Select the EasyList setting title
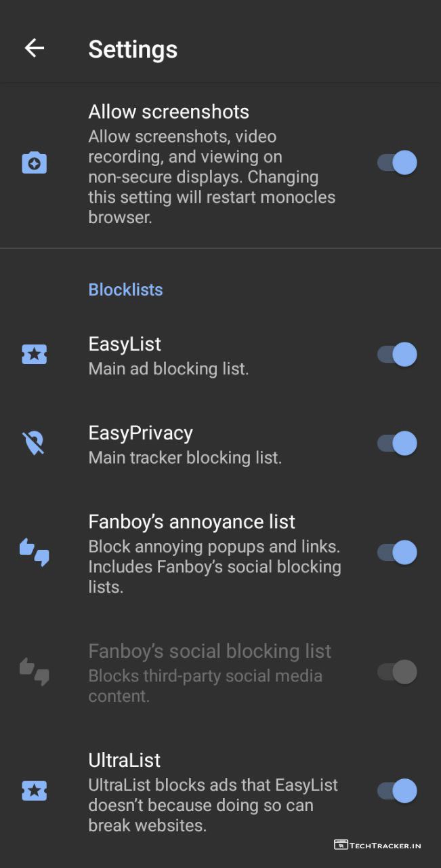This screenshot has width=441, height=868. tap(125, 344)
